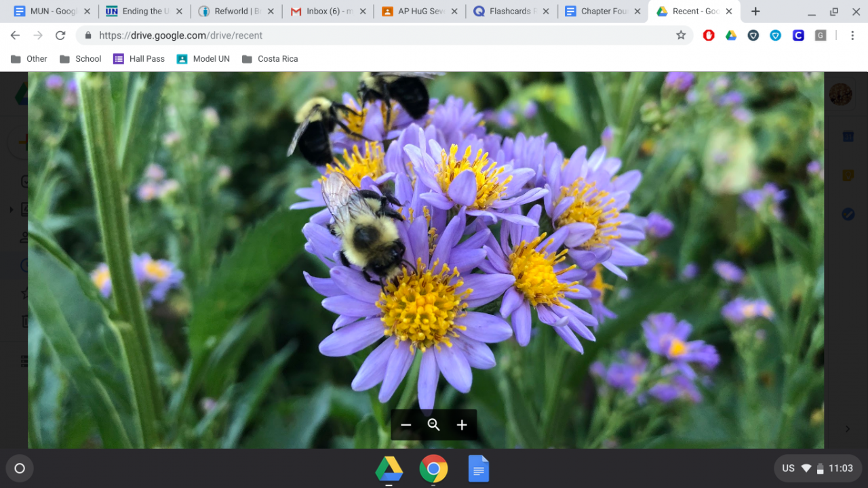Open the Chrome three-dot menu
Image resolution: width=868 pixels, height=488 pixels.
[852, 35]
